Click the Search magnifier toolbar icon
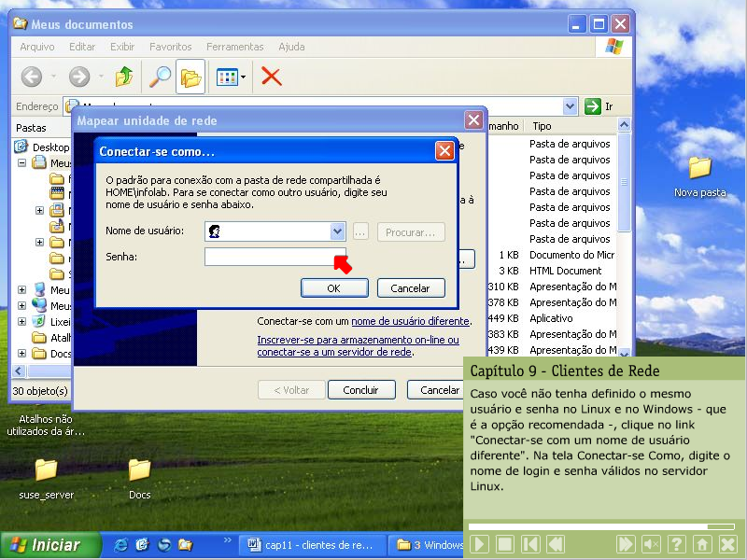Viewport: 747px width, 560px height. (x=160, y=77)
